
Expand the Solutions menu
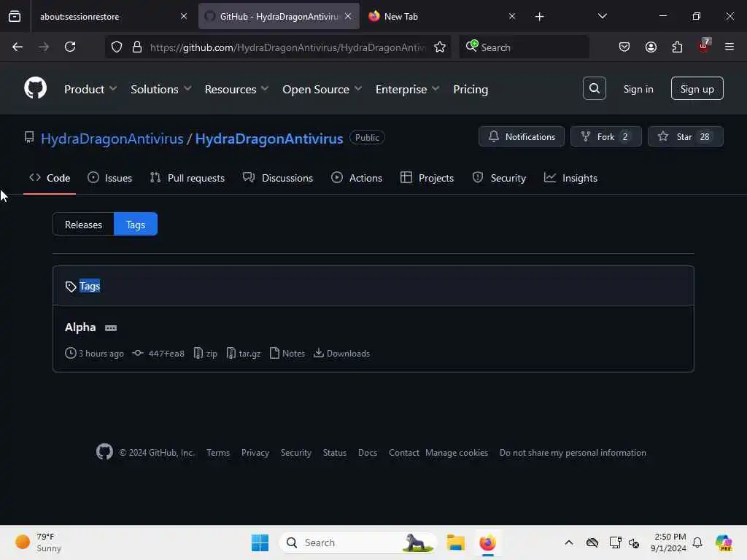pos(160,89)
